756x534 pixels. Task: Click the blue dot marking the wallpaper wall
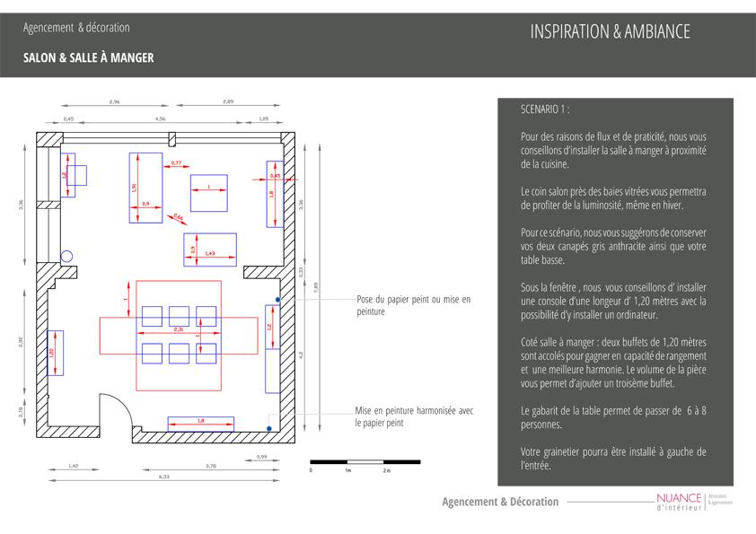point(278,298)
